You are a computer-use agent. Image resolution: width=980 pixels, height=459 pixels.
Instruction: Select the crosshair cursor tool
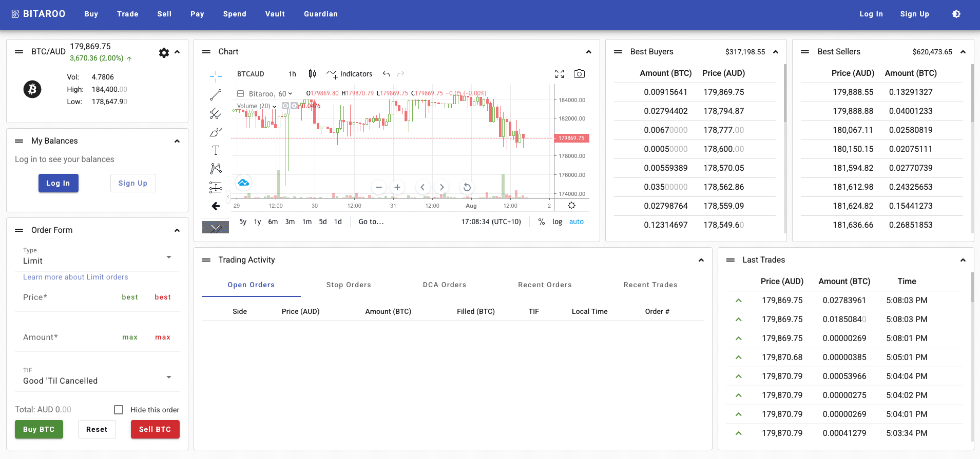click(216, 76)
